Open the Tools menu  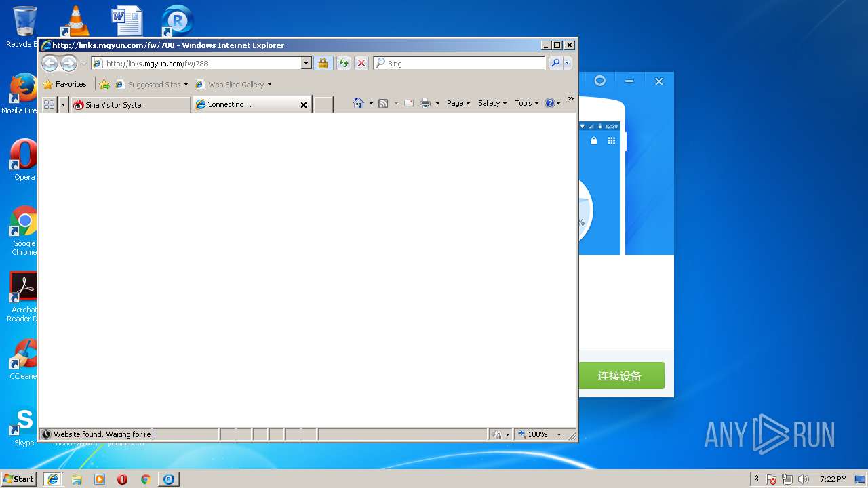click(x=527, y=103)
